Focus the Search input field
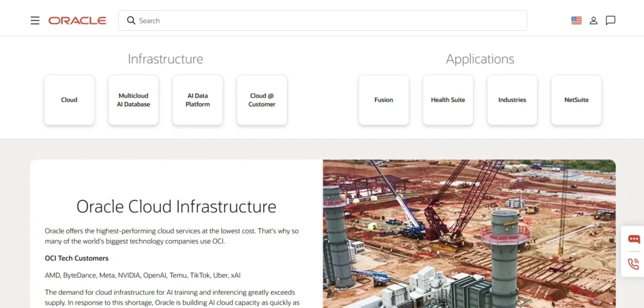 323,21
